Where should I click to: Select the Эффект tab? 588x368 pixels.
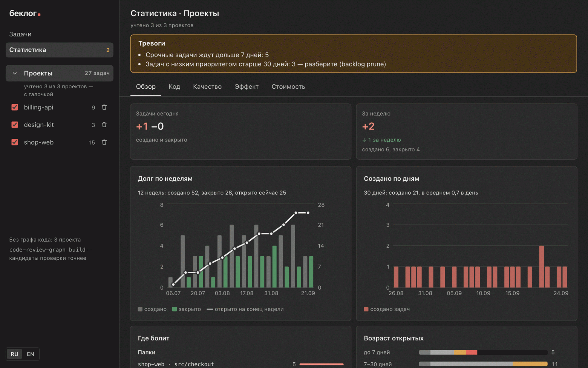pos(247,87)
